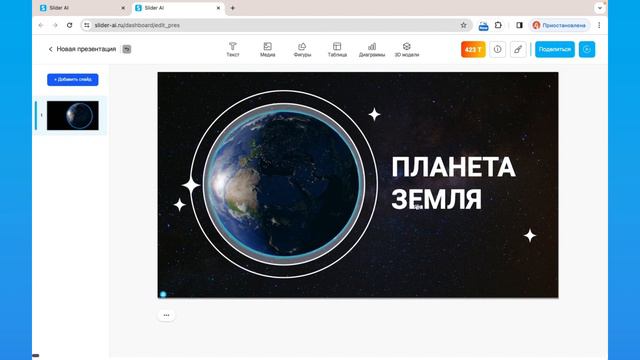Insert a Таблица table
The width and height of the screenshot is (640, 360).
(x=337, y=49)
